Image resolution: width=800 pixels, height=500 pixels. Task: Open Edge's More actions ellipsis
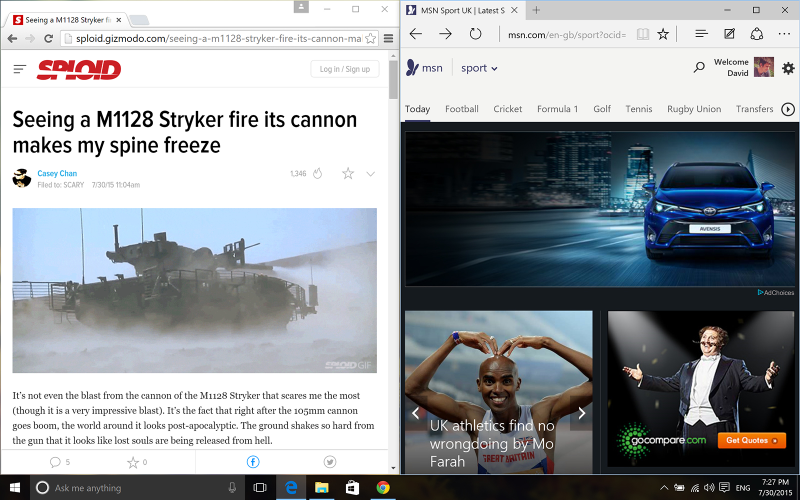[x=784, y=34]
